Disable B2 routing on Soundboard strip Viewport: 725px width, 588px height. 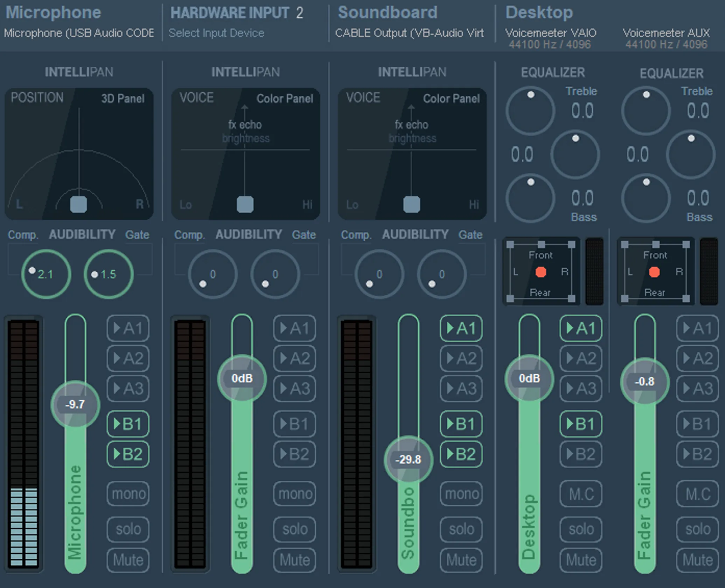point(461,454)
